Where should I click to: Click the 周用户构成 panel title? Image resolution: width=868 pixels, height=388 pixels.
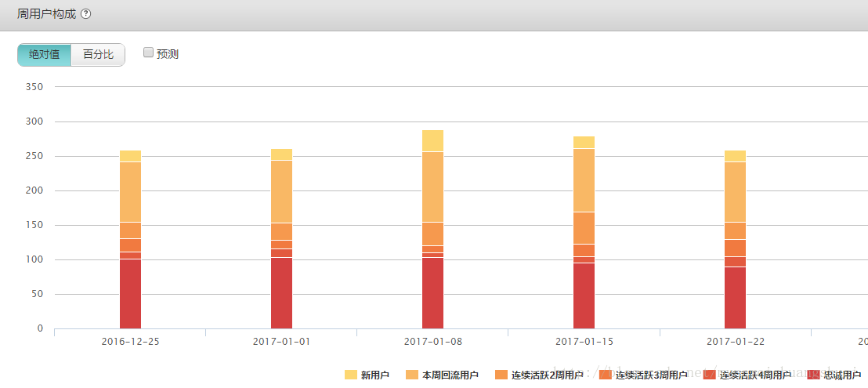(x=46, y=14)
